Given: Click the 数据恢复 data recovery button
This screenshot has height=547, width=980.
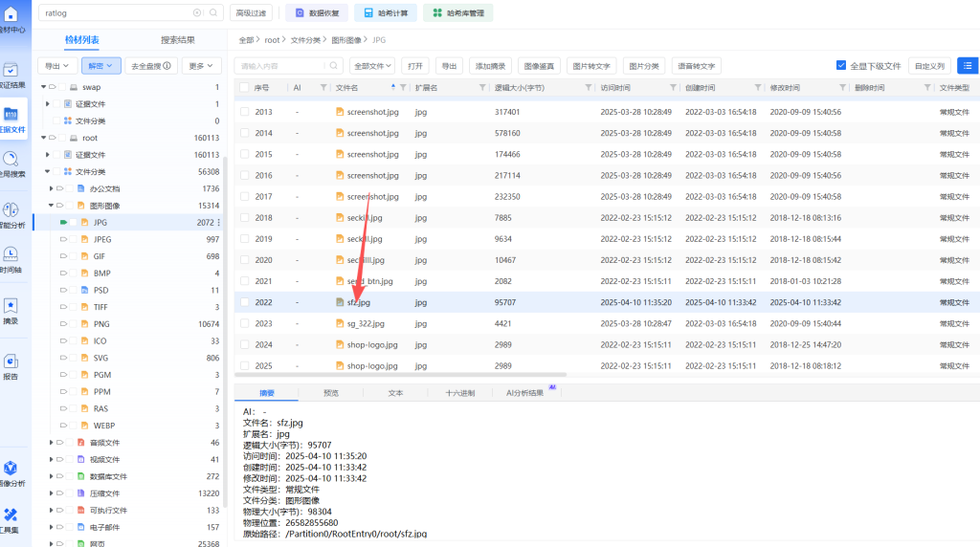Looking at the screenshot, I should [x=316, y=13].
